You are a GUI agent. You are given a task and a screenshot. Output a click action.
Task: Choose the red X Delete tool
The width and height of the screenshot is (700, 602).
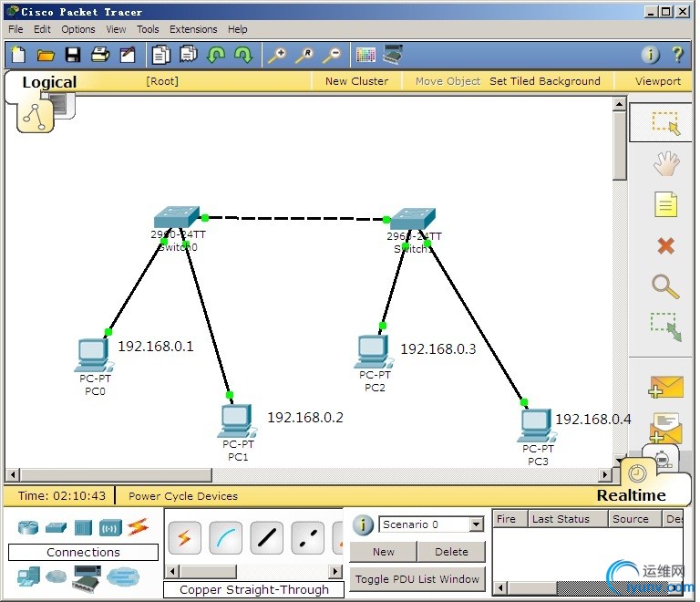coord(665,245)
